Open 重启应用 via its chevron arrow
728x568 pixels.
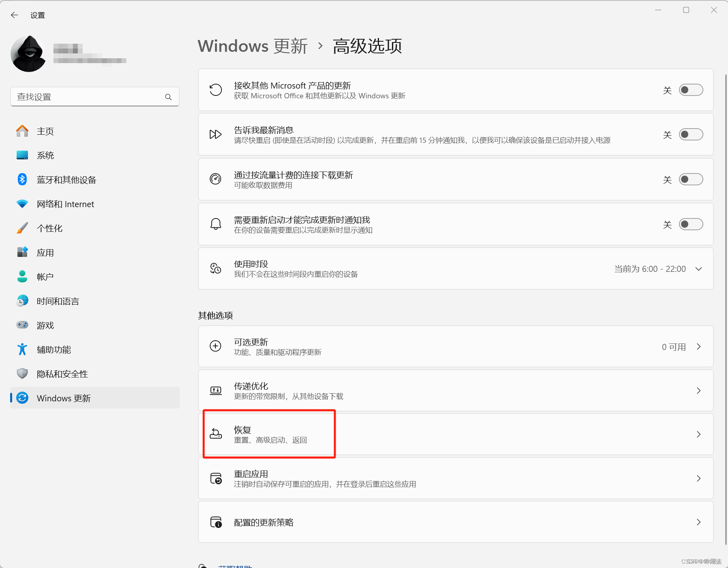tap(698, 478)
